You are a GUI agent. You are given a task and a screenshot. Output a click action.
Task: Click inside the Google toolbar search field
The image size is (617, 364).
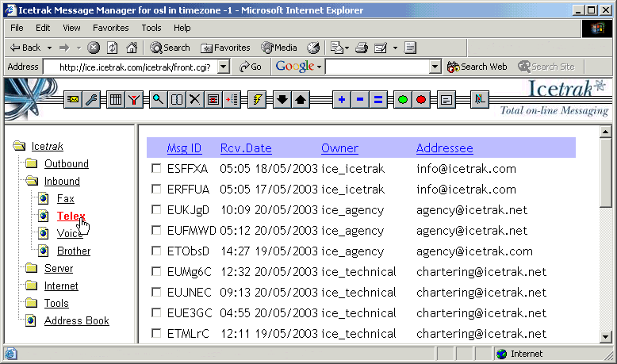tap(377, 67)
